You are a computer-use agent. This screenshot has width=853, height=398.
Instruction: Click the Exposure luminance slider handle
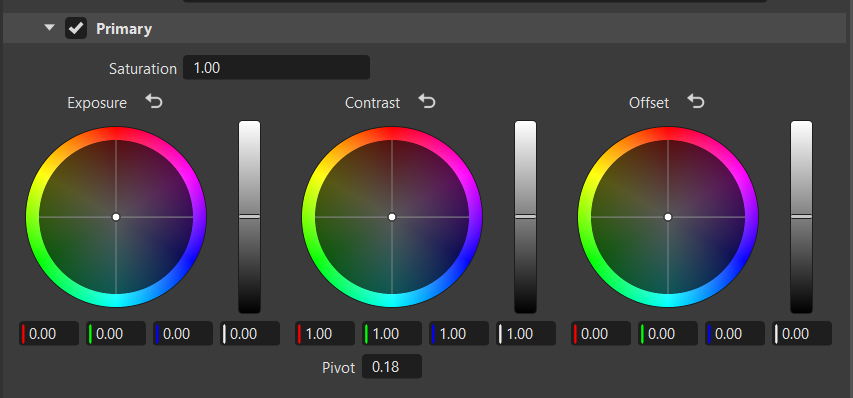tap(250, 216)
